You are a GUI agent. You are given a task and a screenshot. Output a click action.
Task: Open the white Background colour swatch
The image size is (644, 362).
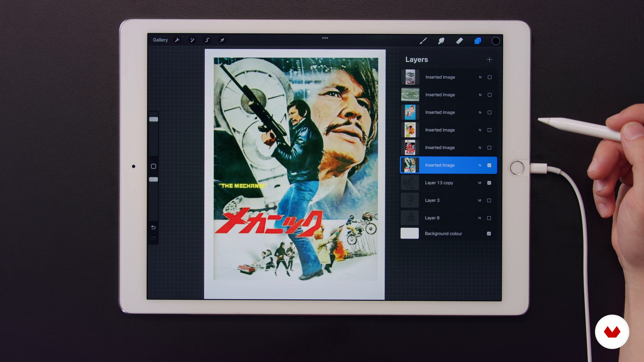point(410,233)
